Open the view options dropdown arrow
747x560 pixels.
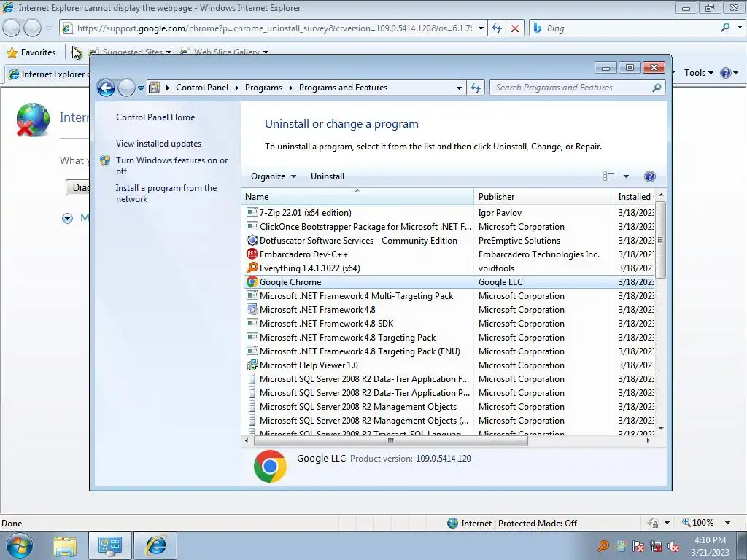(626, 176)
